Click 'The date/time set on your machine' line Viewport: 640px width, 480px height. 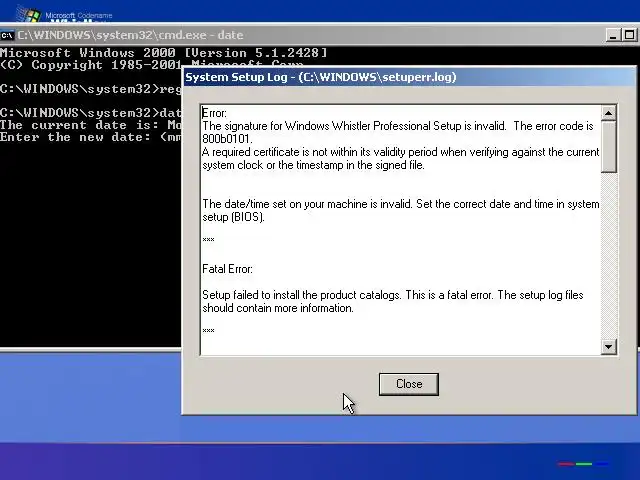pyautogui.click(x=401, y=204)
